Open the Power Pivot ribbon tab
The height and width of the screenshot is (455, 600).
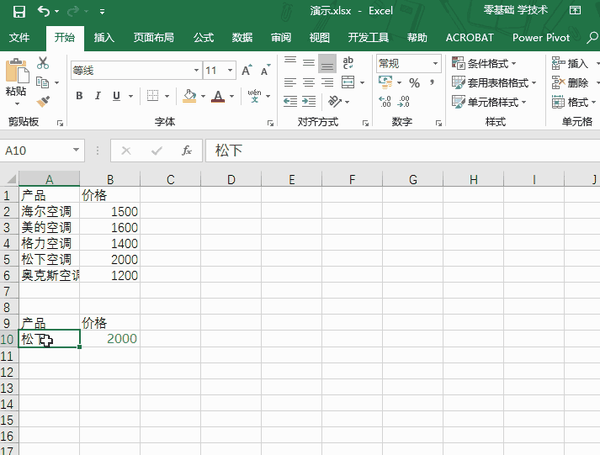[541, 38]
